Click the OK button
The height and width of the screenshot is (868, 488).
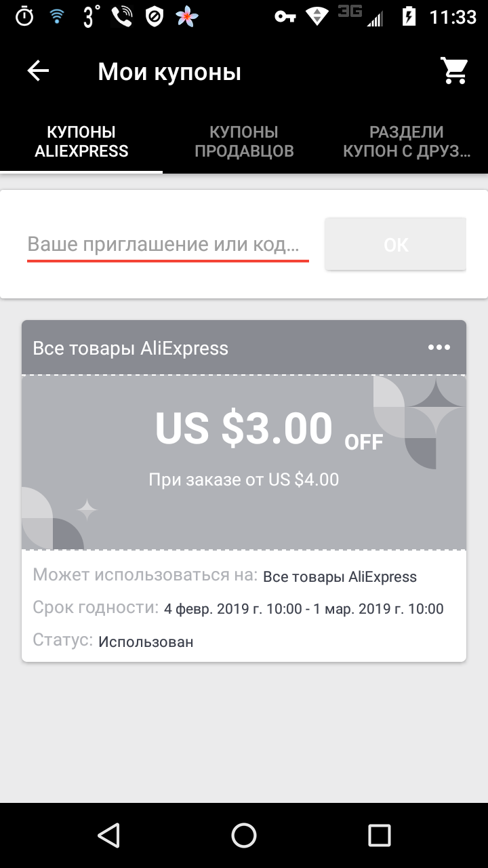point(396,244)
